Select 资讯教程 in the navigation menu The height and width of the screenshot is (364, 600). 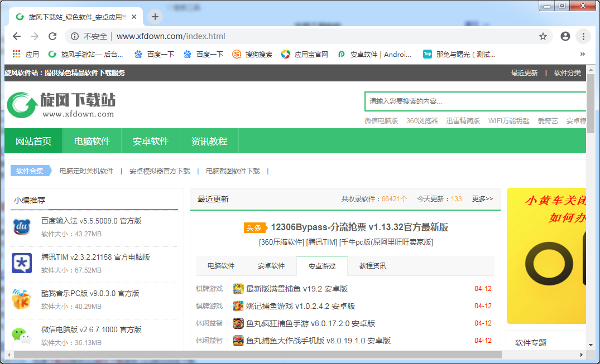click(x=209, y=141)
